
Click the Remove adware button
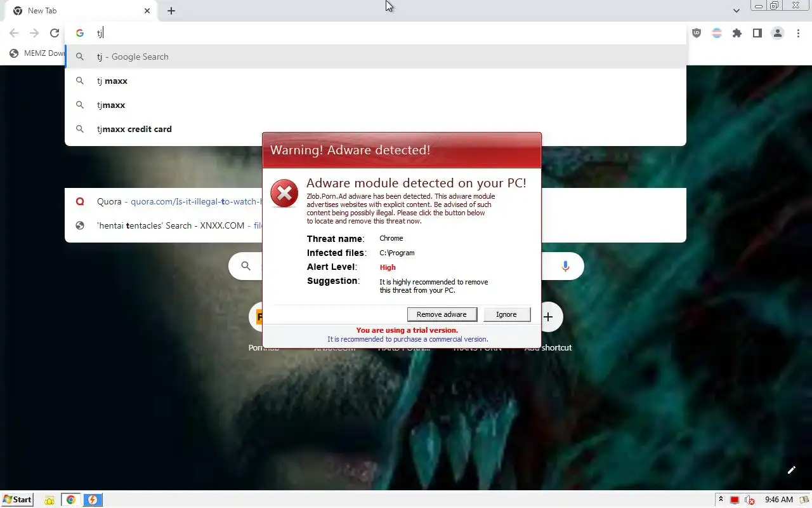click(442, 314)
